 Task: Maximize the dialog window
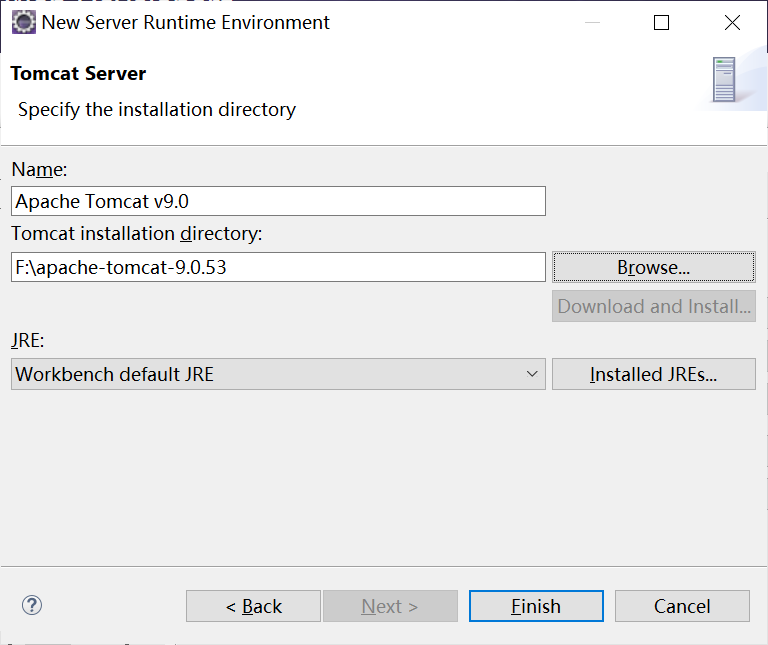(x=661, y=23)
